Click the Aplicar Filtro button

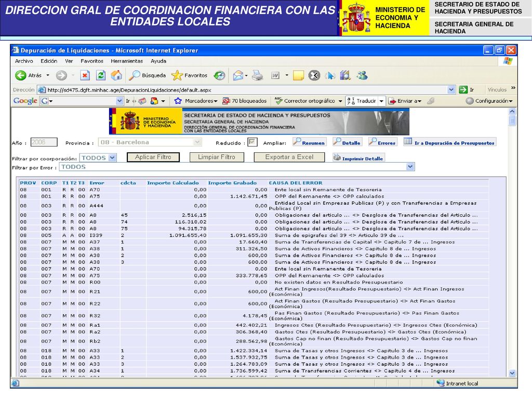(x=153, y=157)
